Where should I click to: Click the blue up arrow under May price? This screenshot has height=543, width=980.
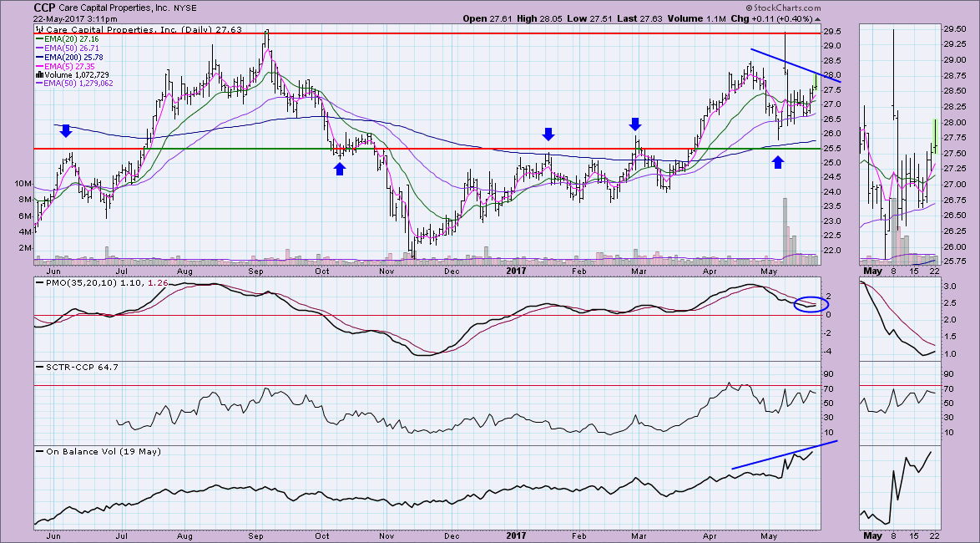tap(778, 162)
